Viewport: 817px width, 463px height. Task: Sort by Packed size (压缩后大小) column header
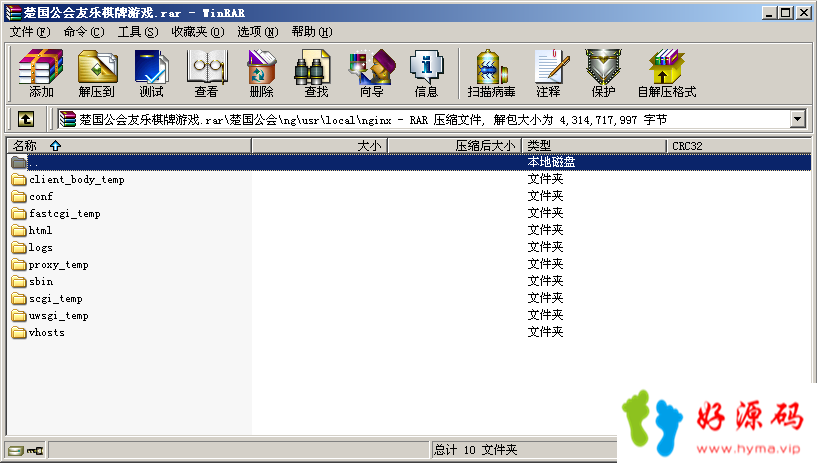pyautogui.click(x=454, y=146)
